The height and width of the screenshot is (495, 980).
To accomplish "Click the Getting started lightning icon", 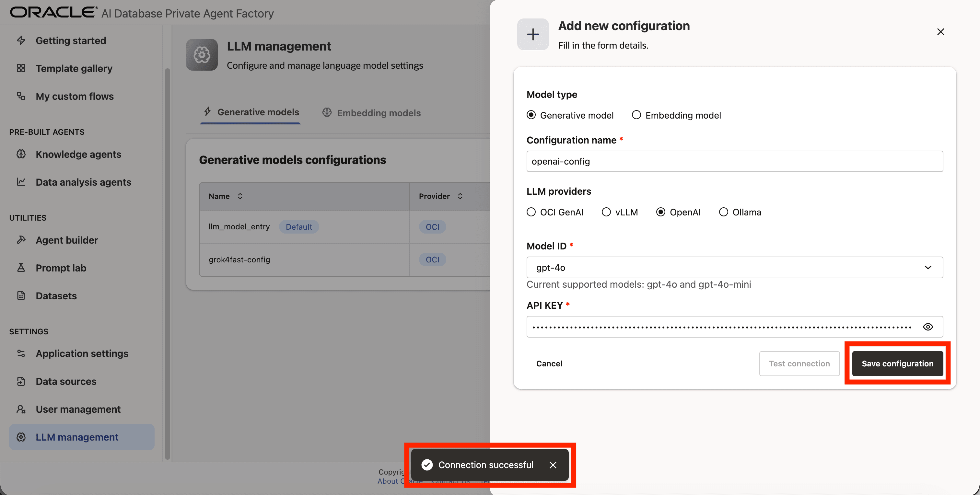I will [21, 40].
